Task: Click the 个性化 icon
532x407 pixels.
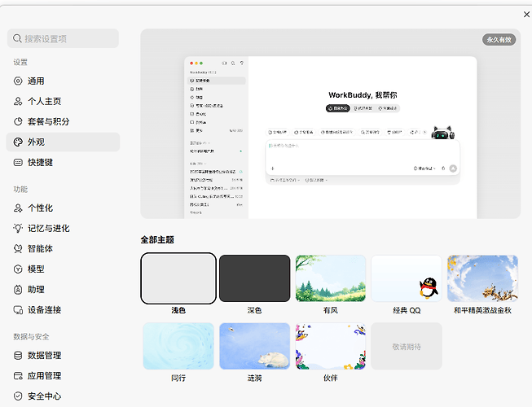Action: [x=18, y=208]
